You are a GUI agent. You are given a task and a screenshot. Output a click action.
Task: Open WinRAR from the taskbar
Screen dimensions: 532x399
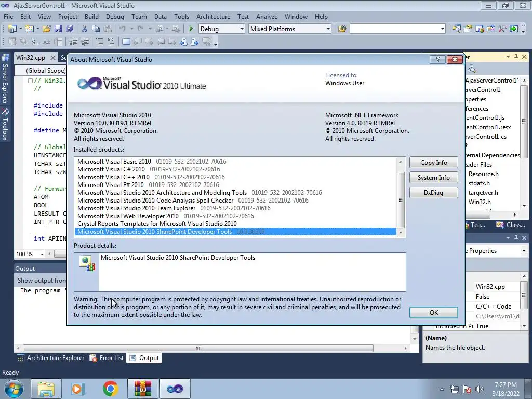(x=142, y=389)
